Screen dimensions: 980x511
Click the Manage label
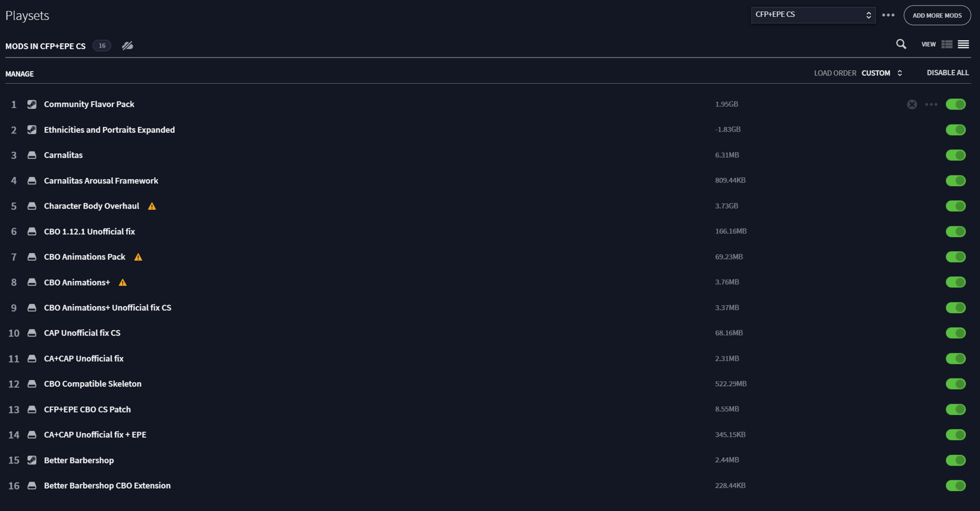19,74
